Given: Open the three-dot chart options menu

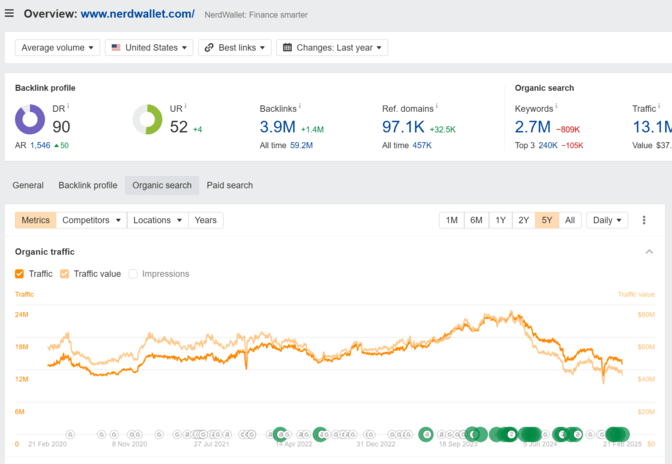Looking at the screenshot, I should (x=644, y=220).
